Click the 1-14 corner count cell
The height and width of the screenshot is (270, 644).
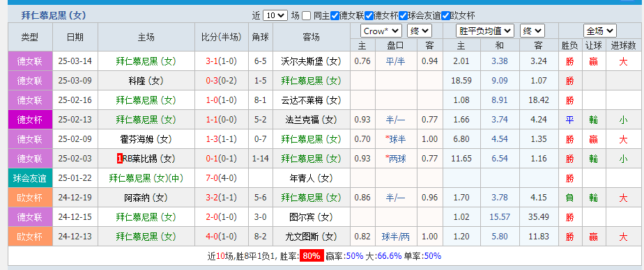[261, 159]
